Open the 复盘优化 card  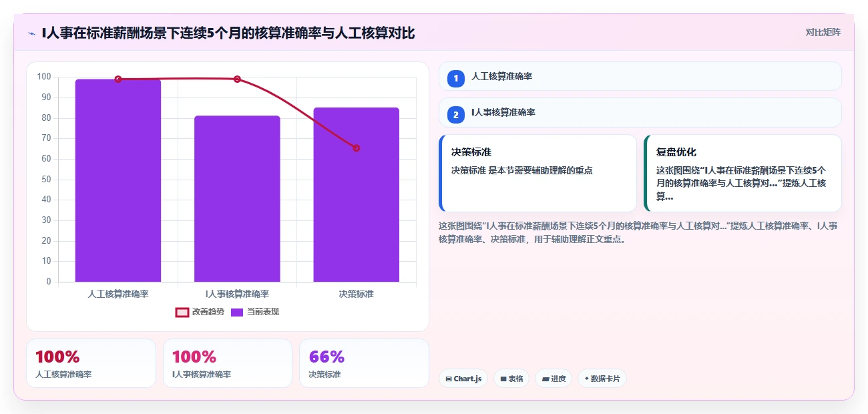[x=742, y=173]
